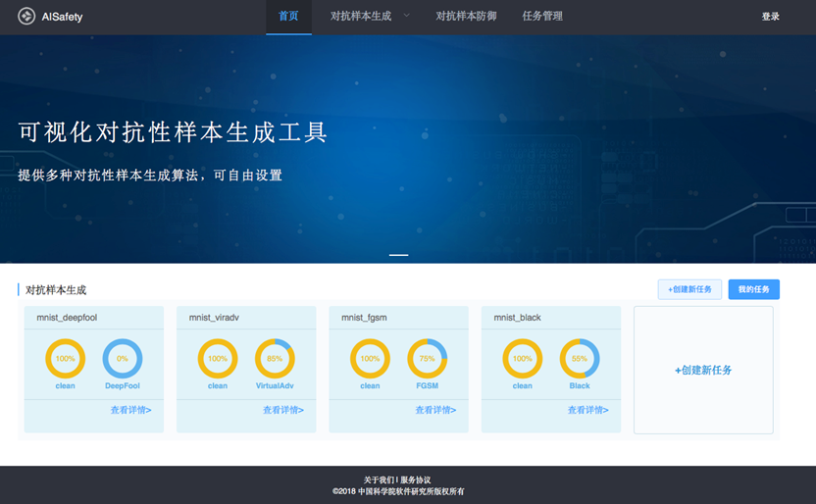816x504 pixels.
Task: Click the 登录 link
Action: click(x=770, y=17)
